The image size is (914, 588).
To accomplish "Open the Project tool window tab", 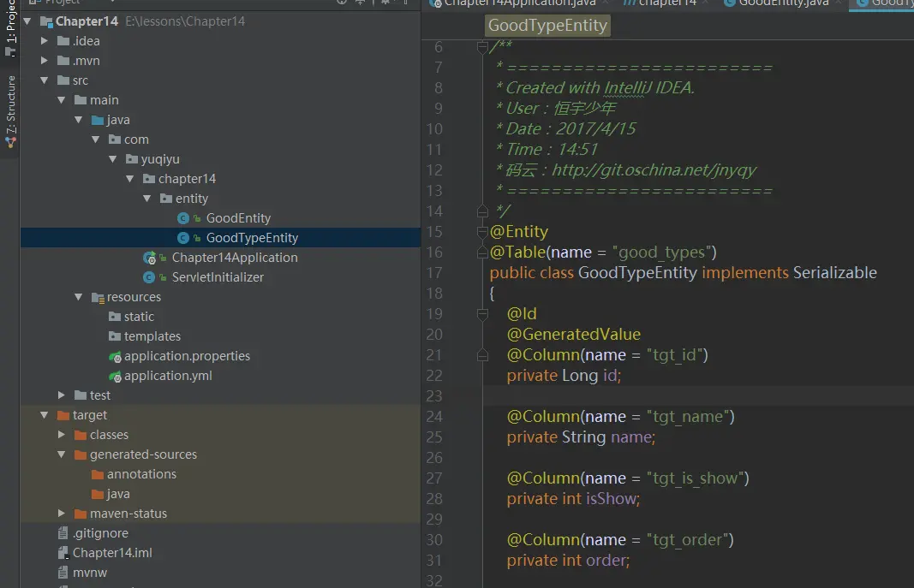I will pyautogui.click(x=10, y=27).
